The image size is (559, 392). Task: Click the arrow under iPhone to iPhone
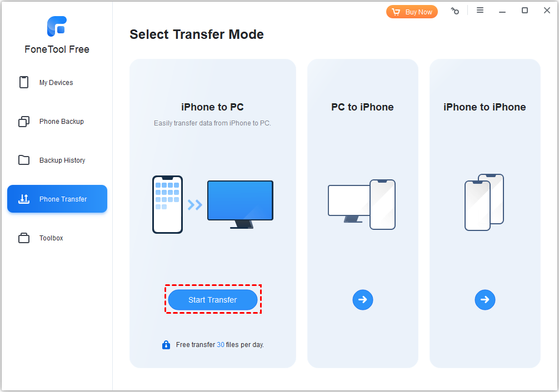[x=485, y=300]
